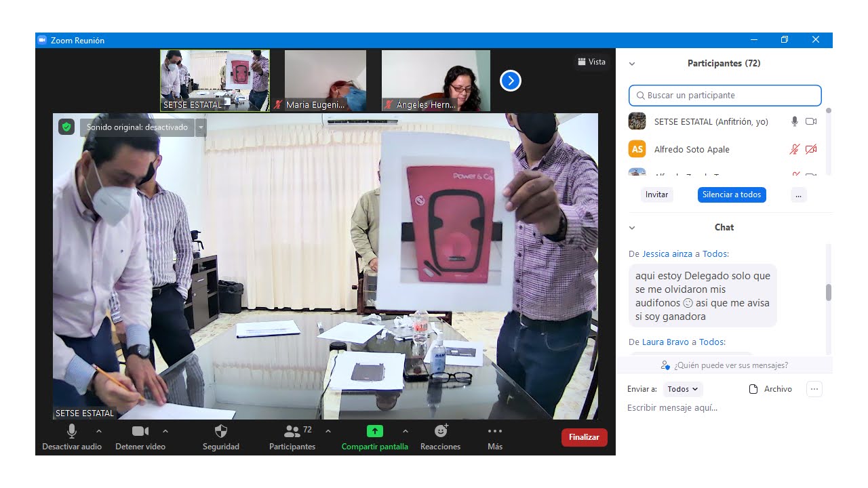This screenshot has width=868, height=488.
Task: Open chat options three-dots button
Action: pyautogui.click(x=814, y=389)
